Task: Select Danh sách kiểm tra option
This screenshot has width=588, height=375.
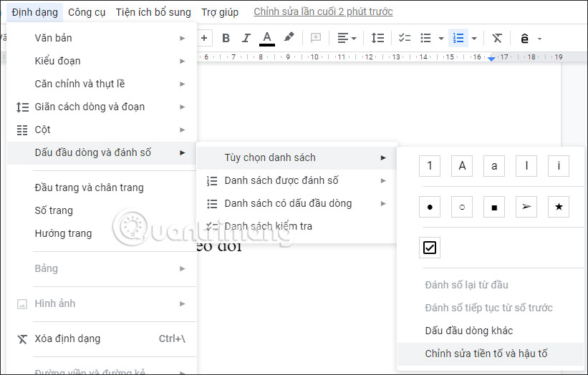Action: 297,226
